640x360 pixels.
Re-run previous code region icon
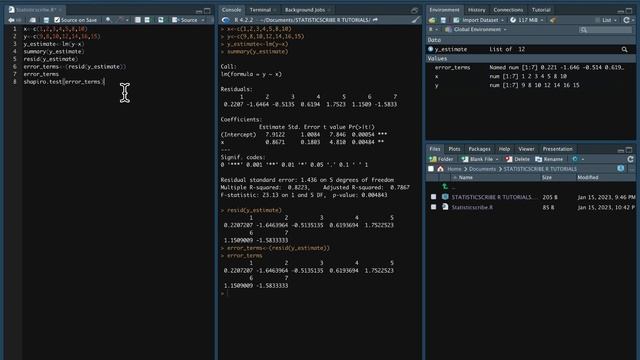tap(161, 20)
